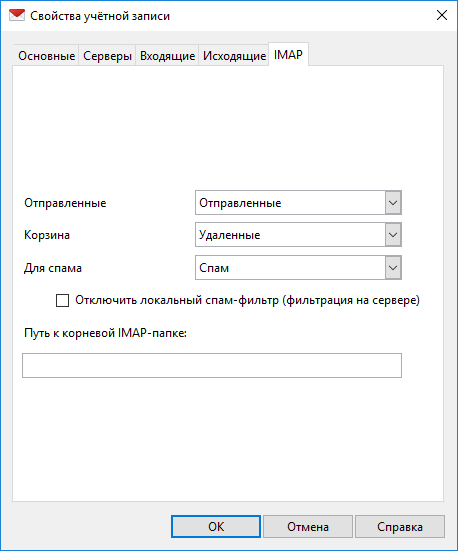Open help via Справка button
The width and height of the screenshot is (458, 551).
point(400,526)
